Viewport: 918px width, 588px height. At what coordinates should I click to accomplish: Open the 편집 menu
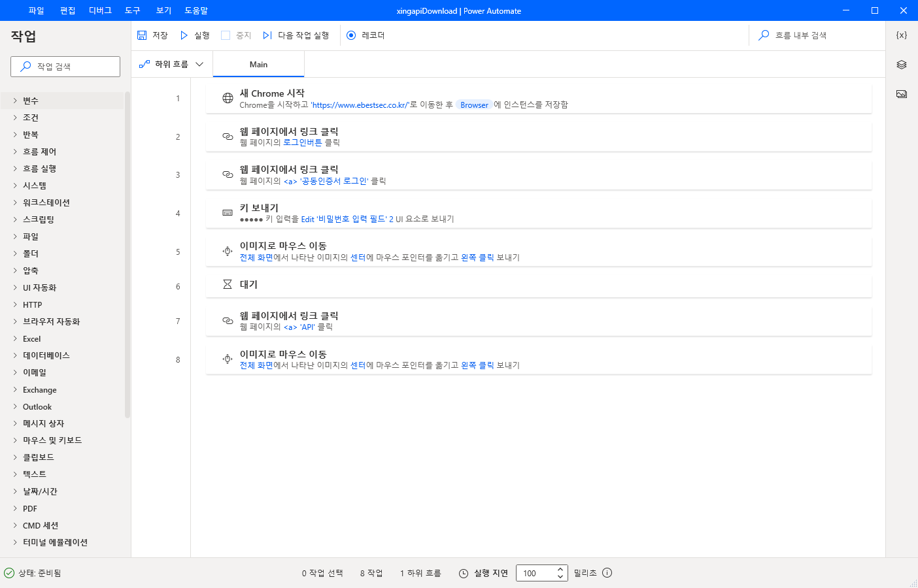(67, 10)
